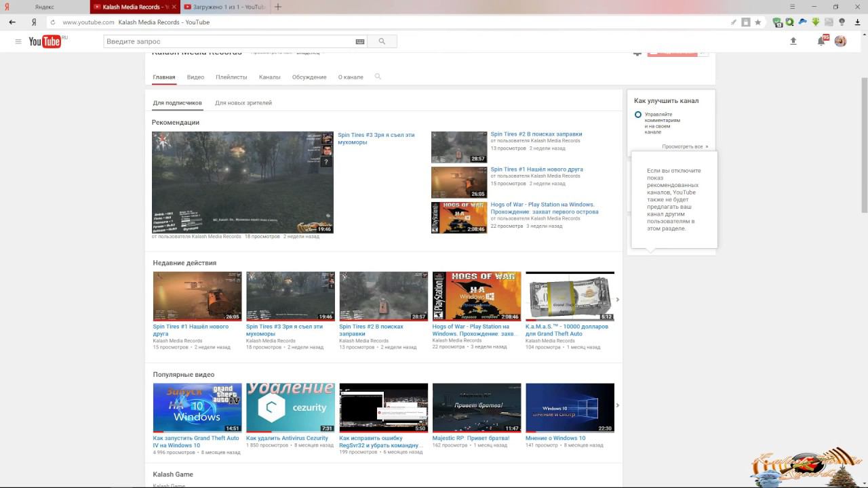
Task: Go back with the browser back arrow
Action: pos(12,22)
